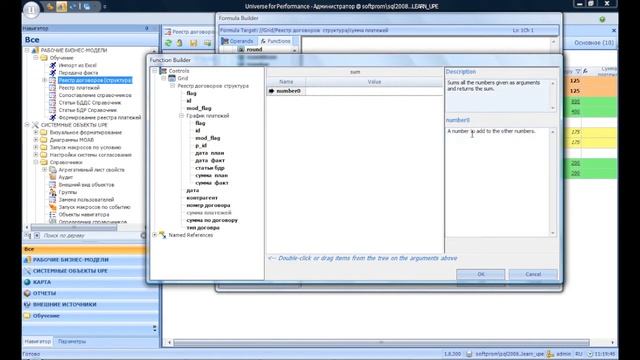Select тип договора in the tree

click(x=203, y=227)
